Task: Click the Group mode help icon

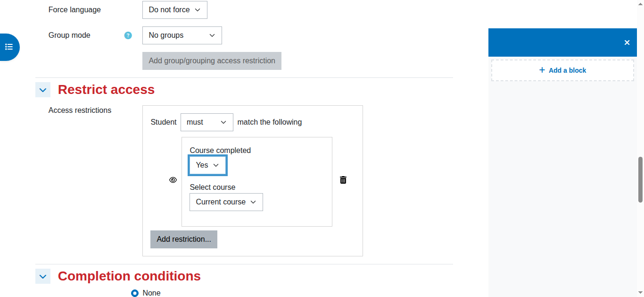Action: pos(128,35)
